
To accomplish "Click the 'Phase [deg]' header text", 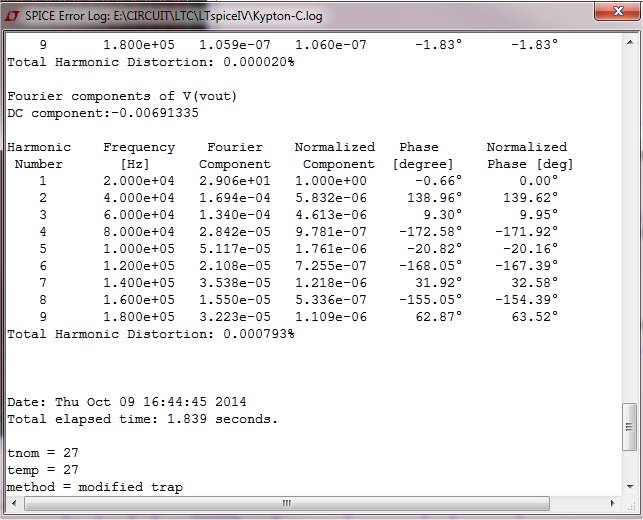I will (x=530, y=164).
